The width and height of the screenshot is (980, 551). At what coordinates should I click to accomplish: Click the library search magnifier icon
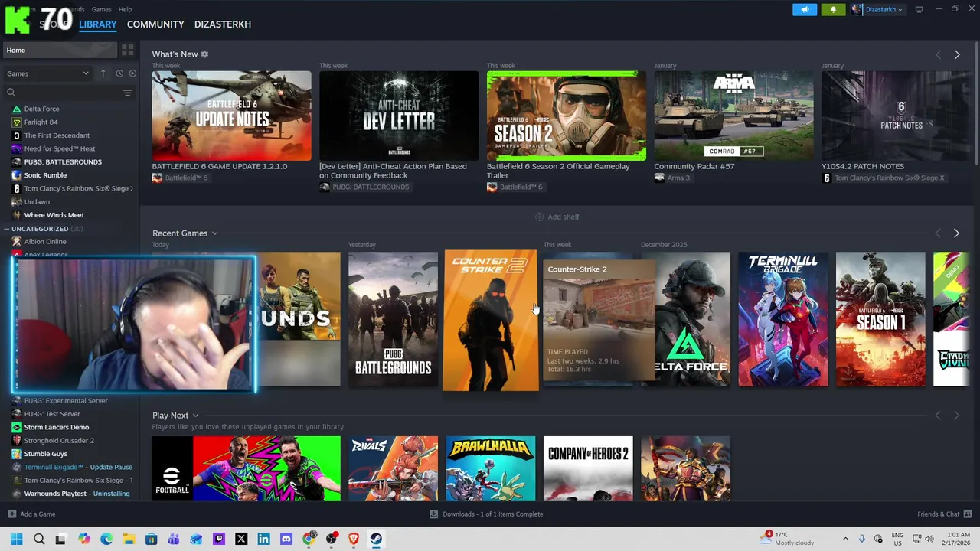(x=11, y=93)
